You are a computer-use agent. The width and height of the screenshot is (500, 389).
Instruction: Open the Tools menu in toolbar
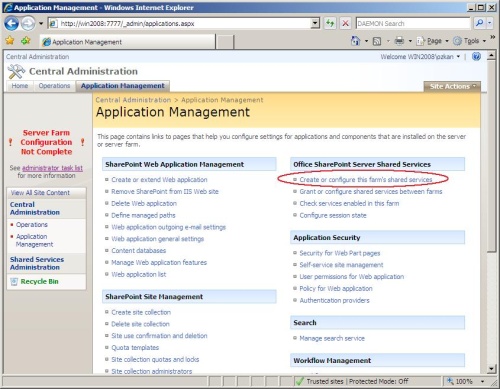pyautogui.click(x=470, y=41)
